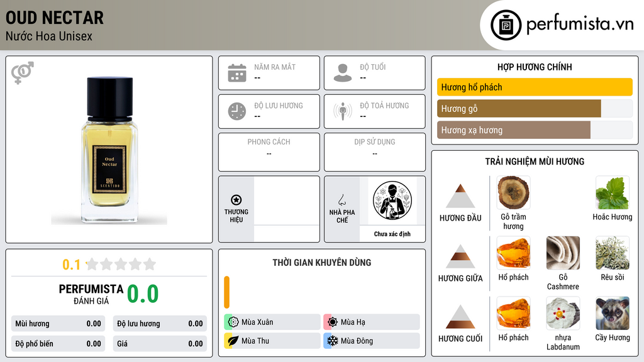Click the Rêu sồi note image
The image size is (644, 362).
tap(613, 253)
